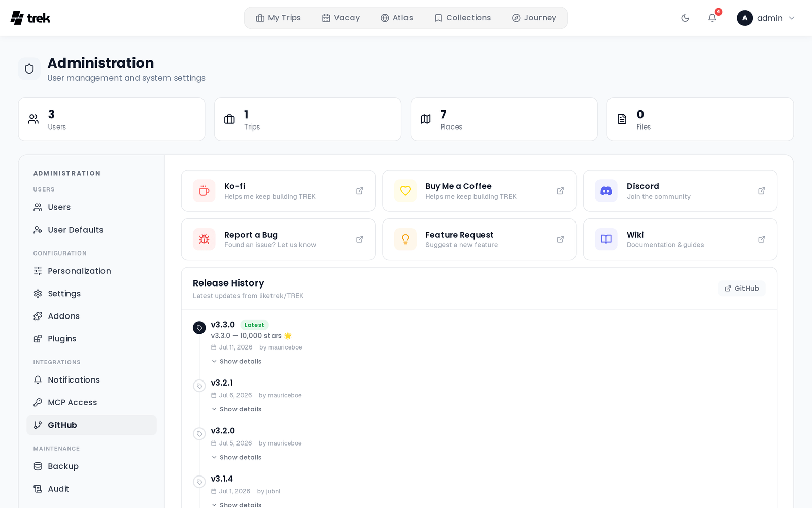
Task: Click 'Jul 5, 2026' date
Action: [235, 443]
